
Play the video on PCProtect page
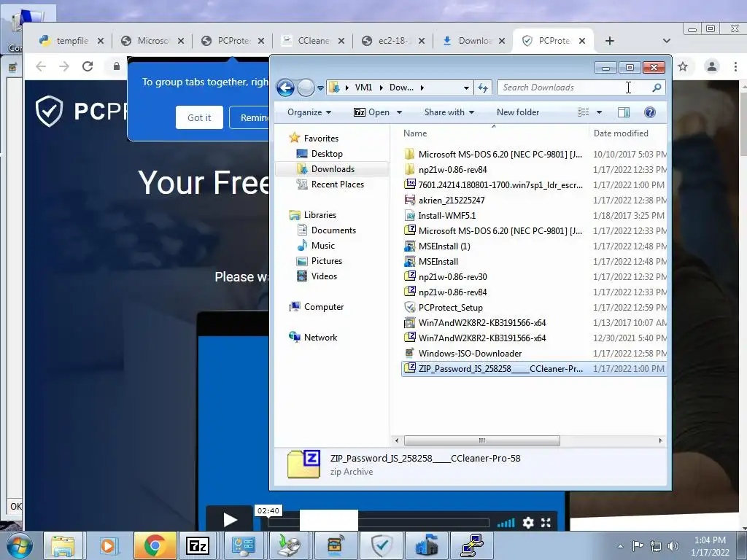pos(230,520)
